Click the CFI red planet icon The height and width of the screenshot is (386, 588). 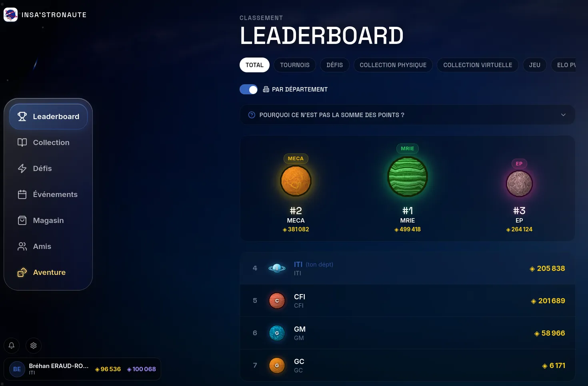pos(277,300)
